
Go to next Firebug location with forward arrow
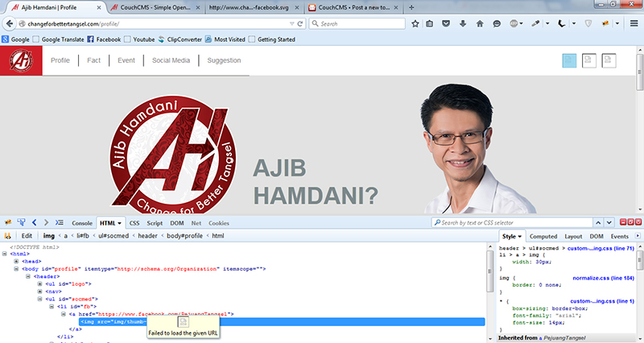pyautogui.click(x=46, y=223)
